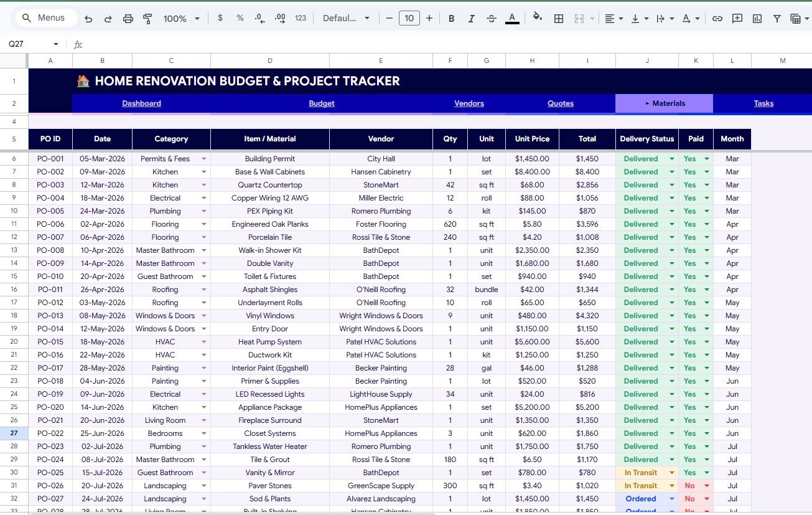Open the text color picker
The height and width of the screenshot is (515, 812).
(512, 18)
